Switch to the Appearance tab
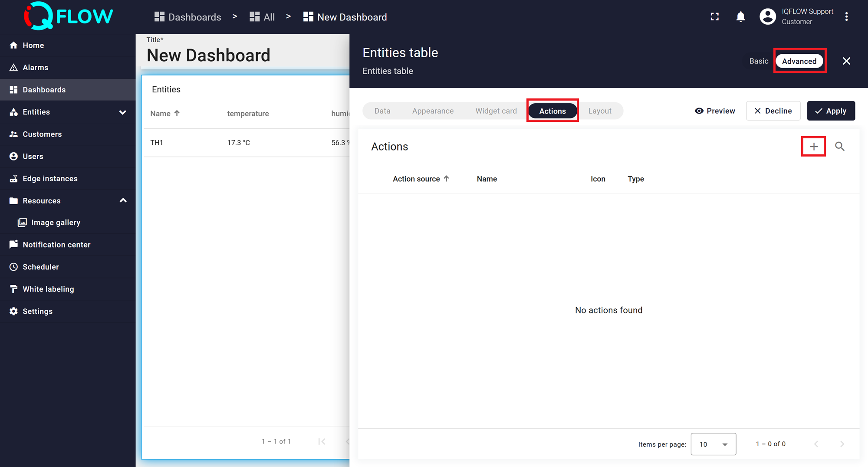The height and width of the screenshot is (467, 868). (x=433, y=111)
